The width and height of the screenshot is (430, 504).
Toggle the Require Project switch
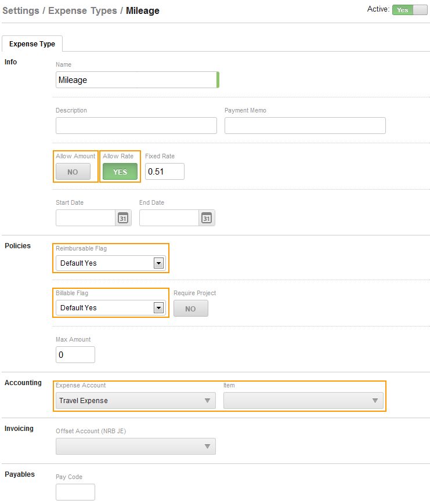pos(190,309)
